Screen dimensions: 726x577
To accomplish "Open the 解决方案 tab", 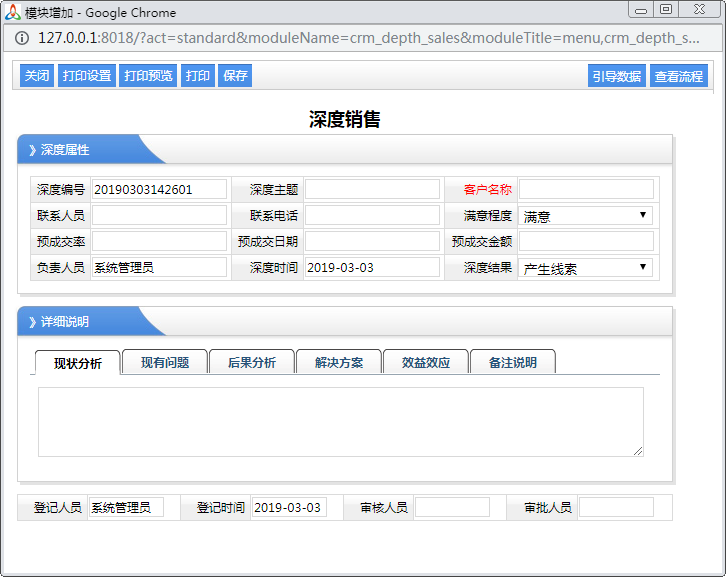I will click(339, 363).
